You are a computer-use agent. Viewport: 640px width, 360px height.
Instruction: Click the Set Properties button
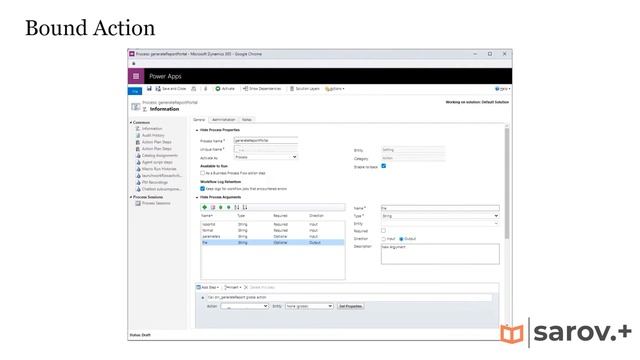point(351,306)
